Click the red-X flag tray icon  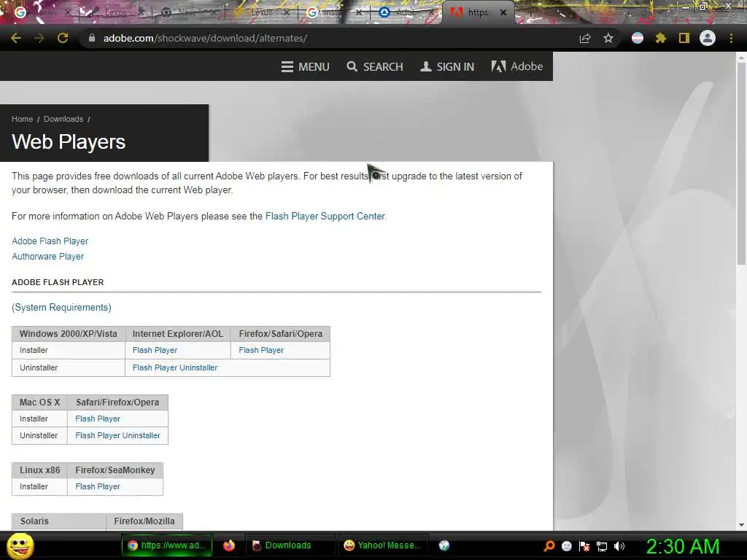(584, 545)
